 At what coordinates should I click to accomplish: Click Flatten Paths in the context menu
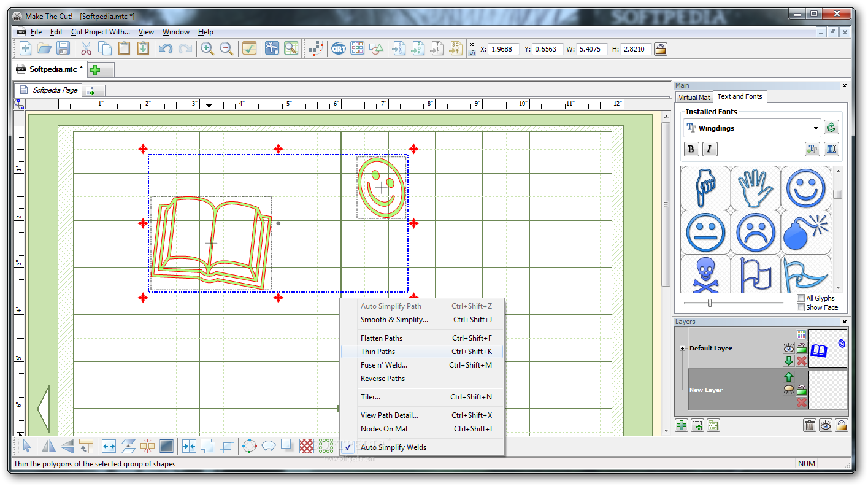pyautogui.click(x=422, y=338)
